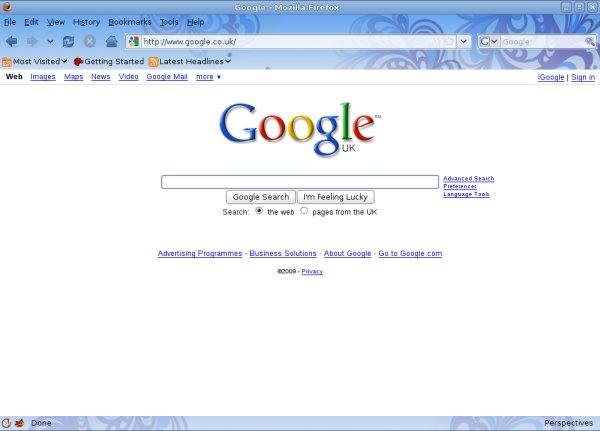The image size is (600, 431).
Task: Open the Getting Started bookmark
Action: point(109,61)
